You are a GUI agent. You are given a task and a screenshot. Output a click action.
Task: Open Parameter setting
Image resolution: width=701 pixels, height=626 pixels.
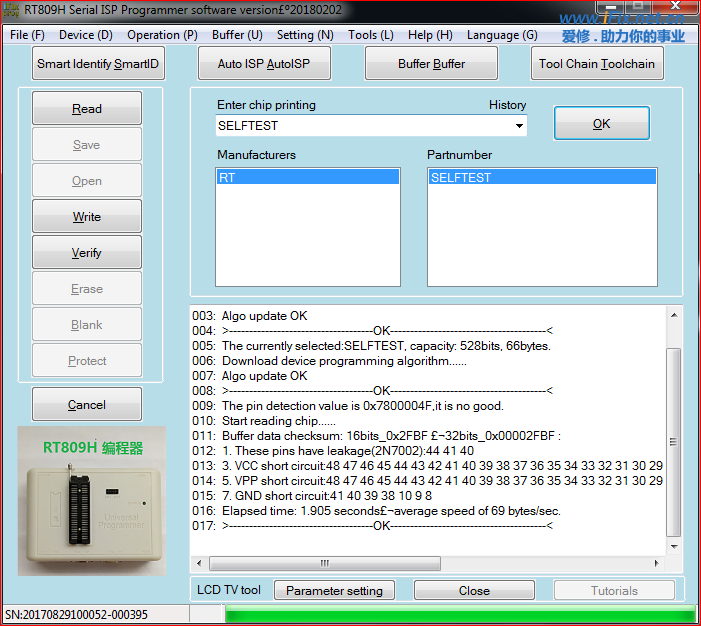point(334,591)
